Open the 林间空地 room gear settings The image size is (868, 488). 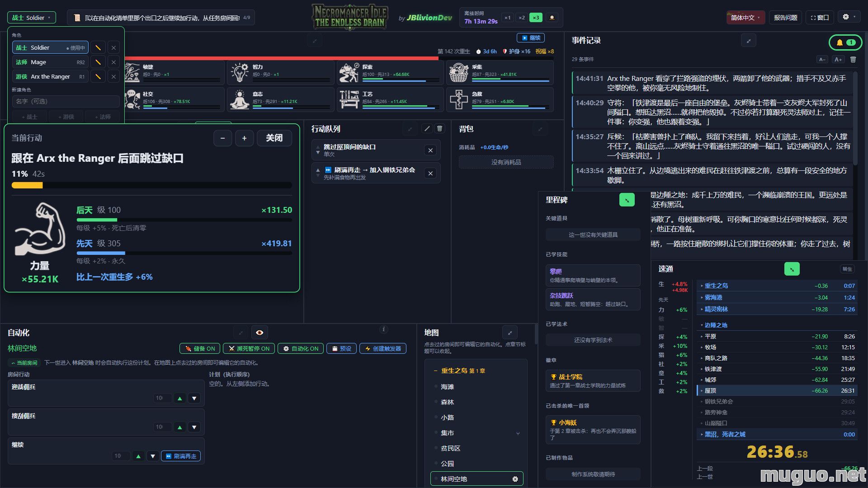[515, 479]
